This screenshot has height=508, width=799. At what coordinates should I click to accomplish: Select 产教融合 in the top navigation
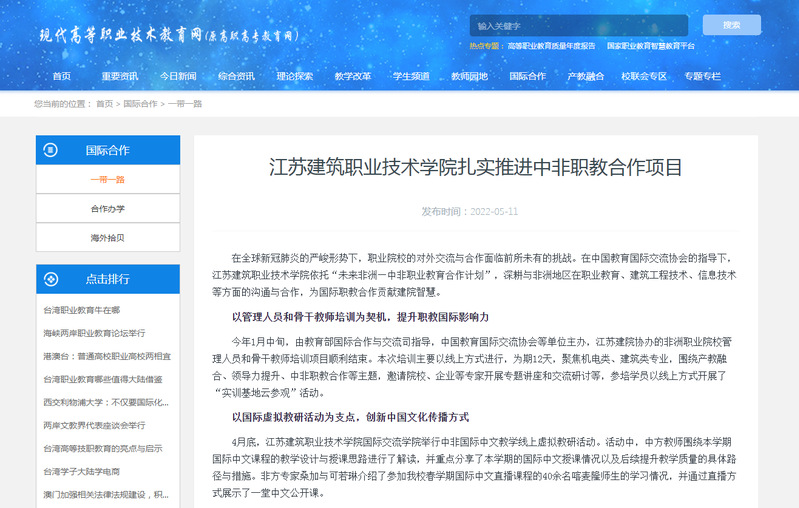(x=586, y=76)
